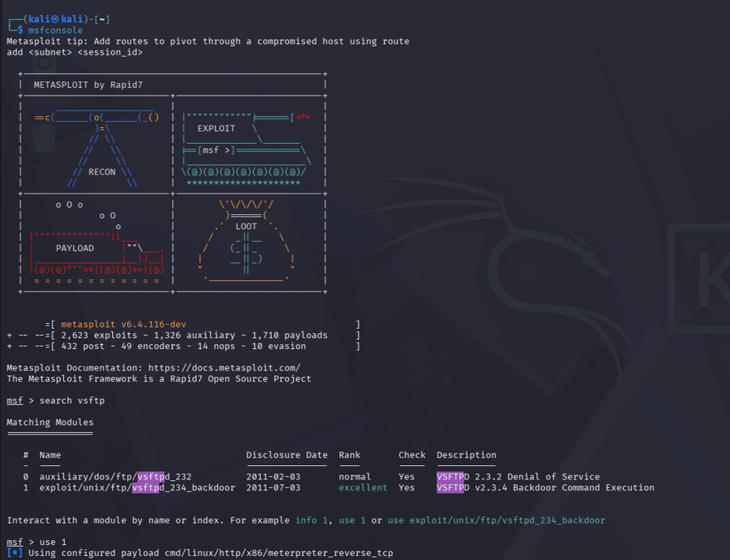Click 'VSFTPD 2.3.2 Denial of Service' description

pyautogui.click(x=518, y=477)
